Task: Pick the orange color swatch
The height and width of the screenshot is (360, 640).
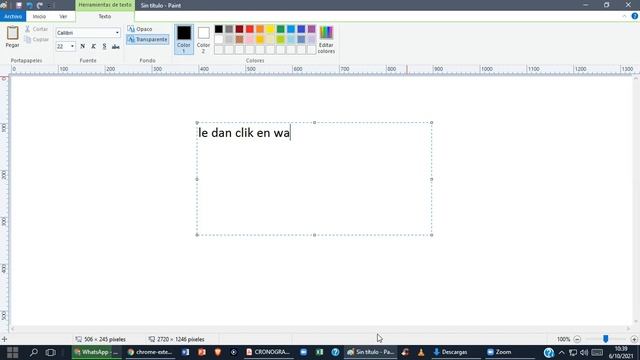Action: (x=260, y=29)
